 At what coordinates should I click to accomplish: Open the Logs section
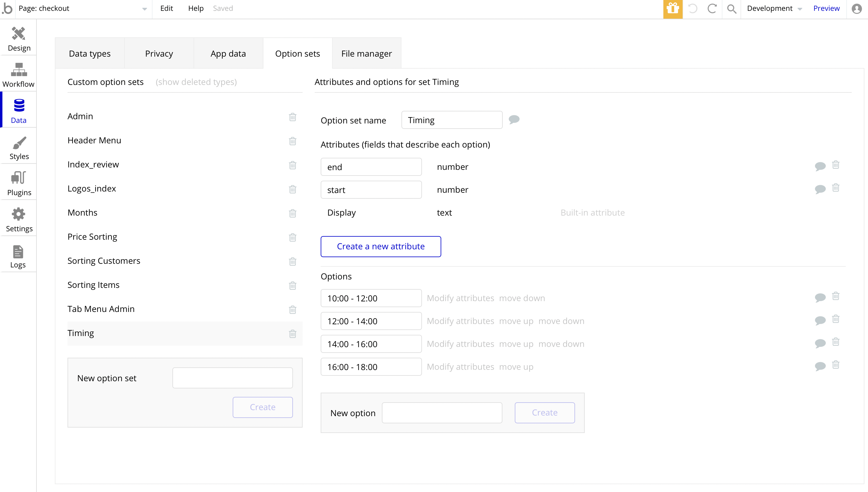point(18,257)
